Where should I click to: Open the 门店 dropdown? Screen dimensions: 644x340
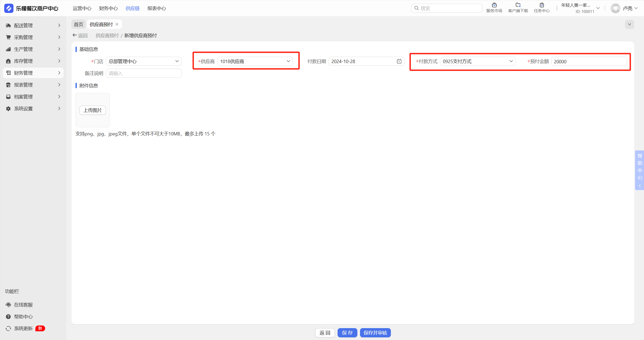(x=144, y=61)
